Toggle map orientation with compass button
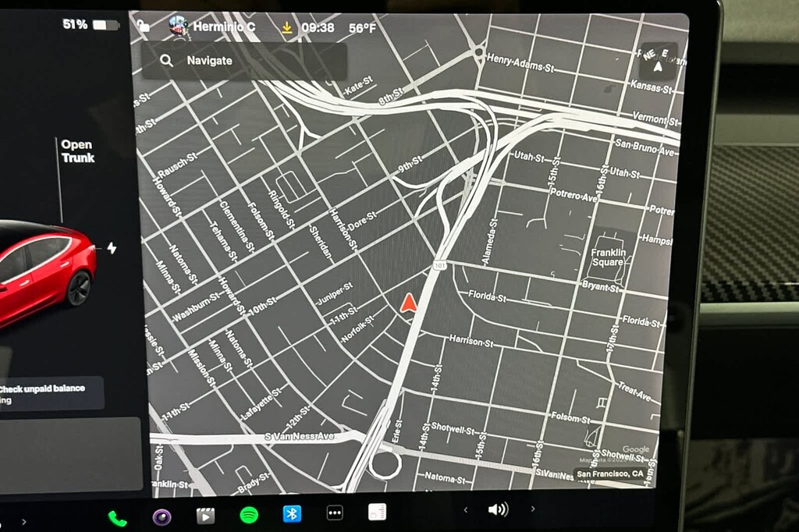This screenshot has width=799, height=532. pos(658,60)
